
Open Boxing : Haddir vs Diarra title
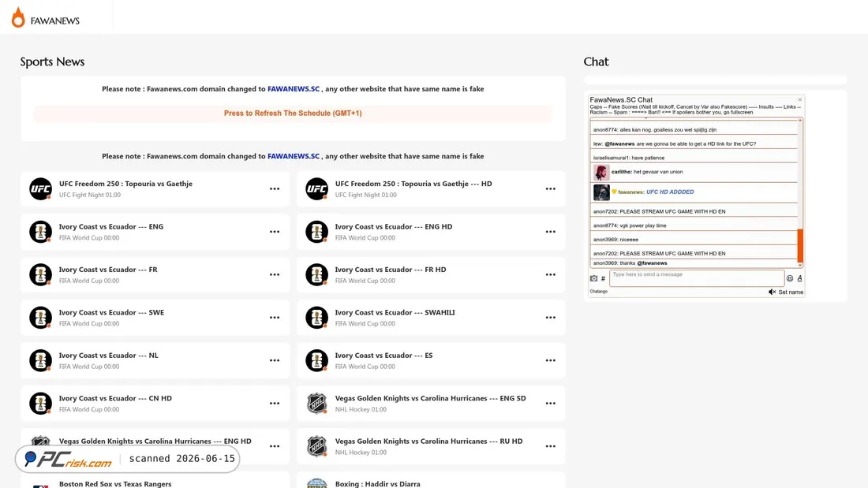click(377, 483)
